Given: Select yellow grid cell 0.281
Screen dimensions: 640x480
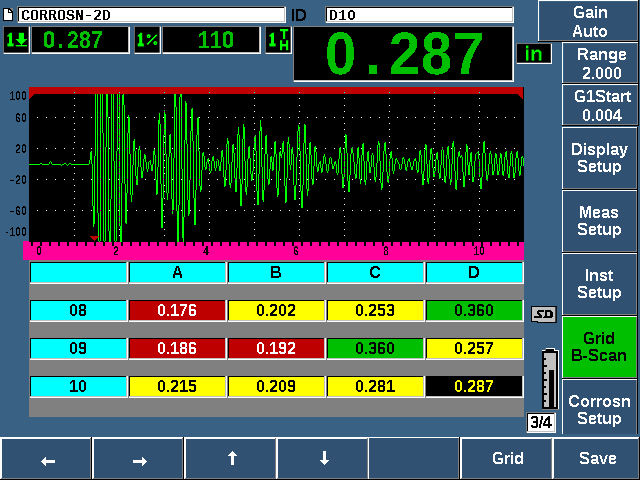Looking at the screenshot, I should [x=375, y=386].
